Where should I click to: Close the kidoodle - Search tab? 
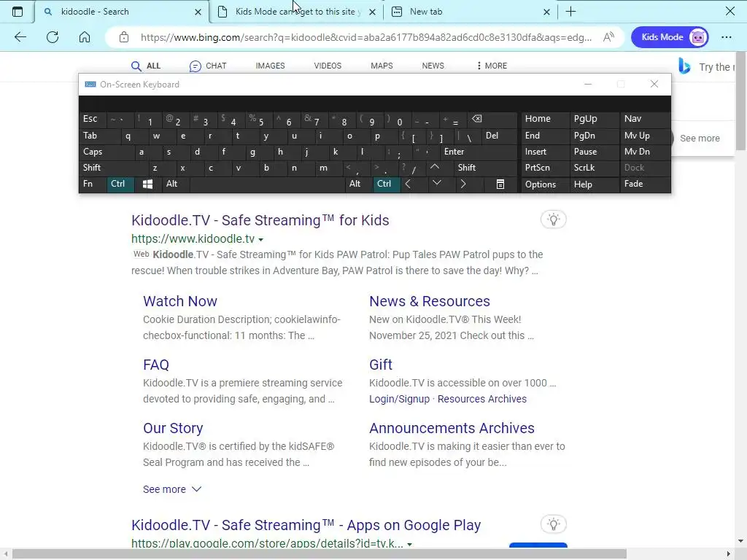coord(198,12)
